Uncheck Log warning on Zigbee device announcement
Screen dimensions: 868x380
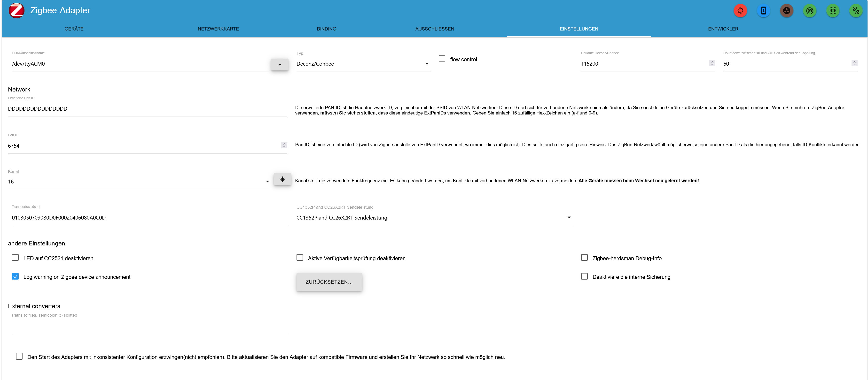pos(15,276)
